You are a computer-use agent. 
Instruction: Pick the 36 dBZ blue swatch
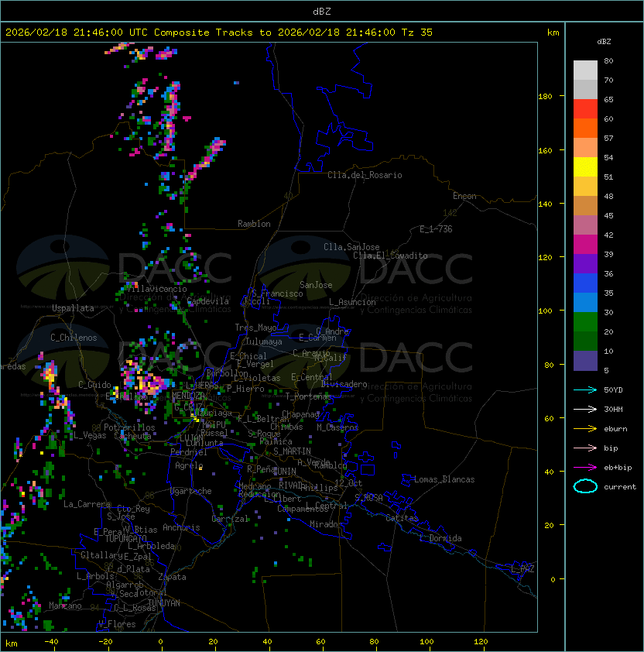(x=585, y=283)
